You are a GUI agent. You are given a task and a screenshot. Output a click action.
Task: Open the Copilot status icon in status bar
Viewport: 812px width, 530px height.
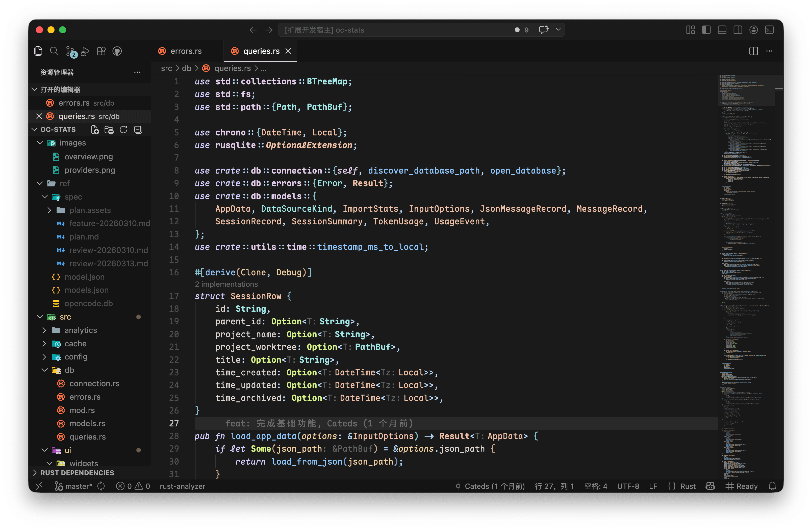point(710,486)
